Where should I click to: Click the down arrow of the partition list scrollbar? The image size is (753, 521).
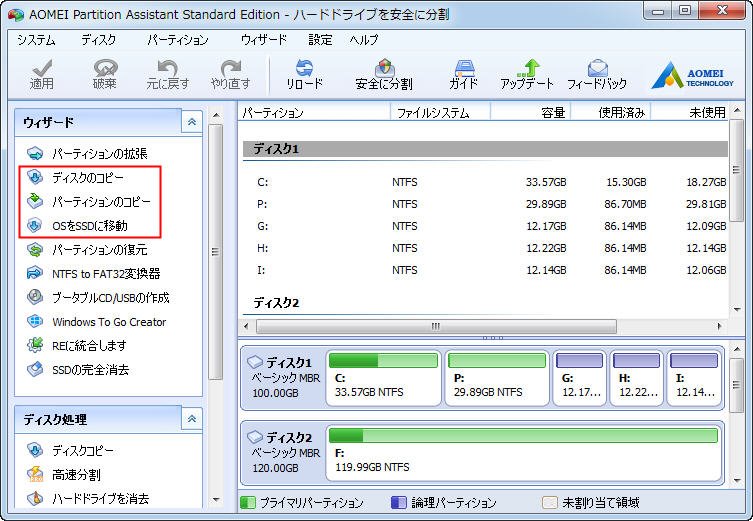(737, 310)
